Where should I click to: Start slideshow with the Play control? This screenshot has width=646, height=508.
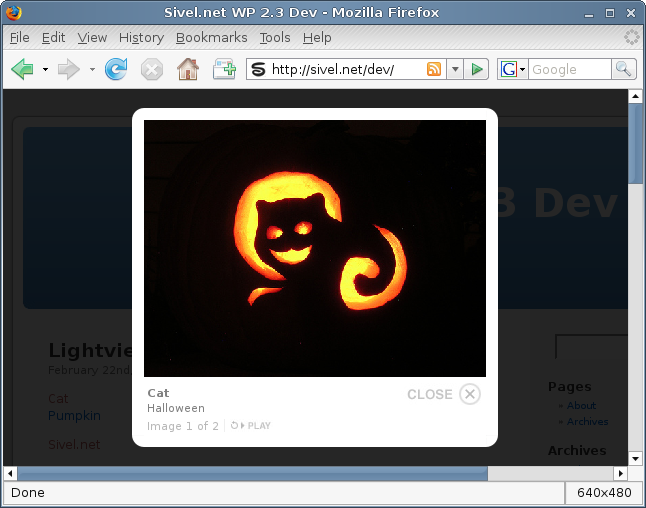(251, 426)
